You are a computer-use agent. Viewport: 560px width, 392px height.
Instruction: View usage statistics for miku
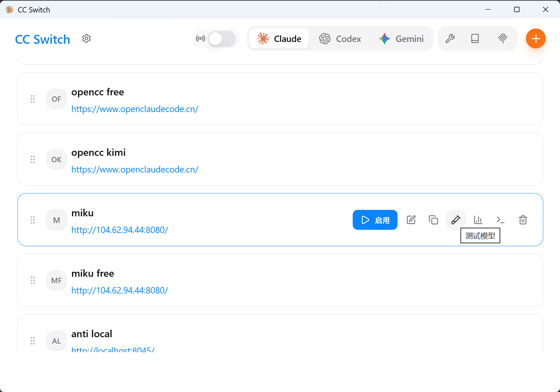[x=478, y=220]
